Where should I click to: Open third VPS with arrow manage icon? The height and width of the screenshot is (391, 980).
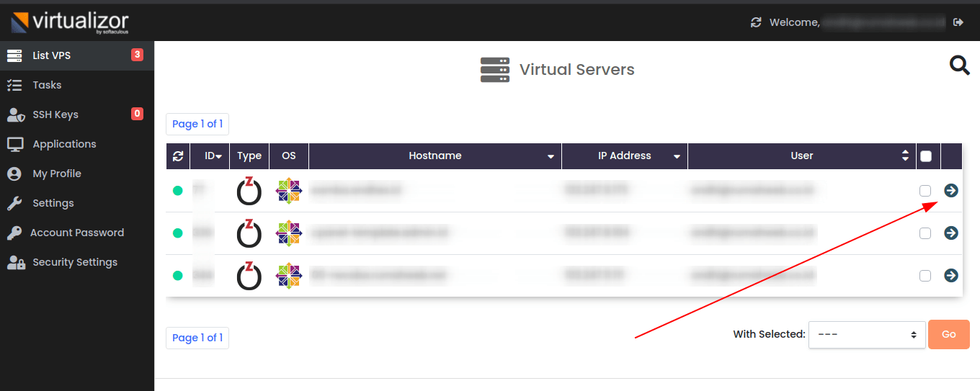(x=951, y=275)
